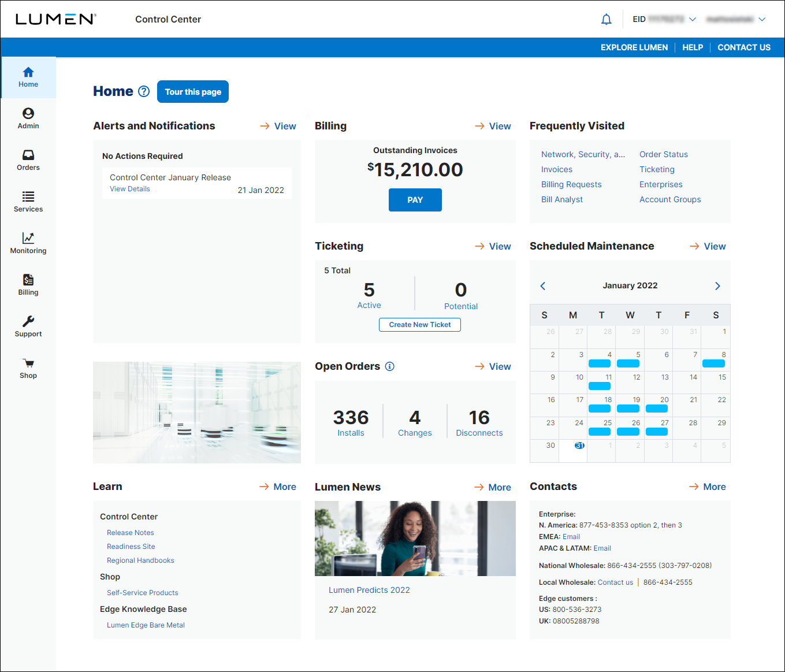Open the 4 Changes orders
The width and height of the screenshot is (785, 672).
pyautogui.click(x=415, y=423)
